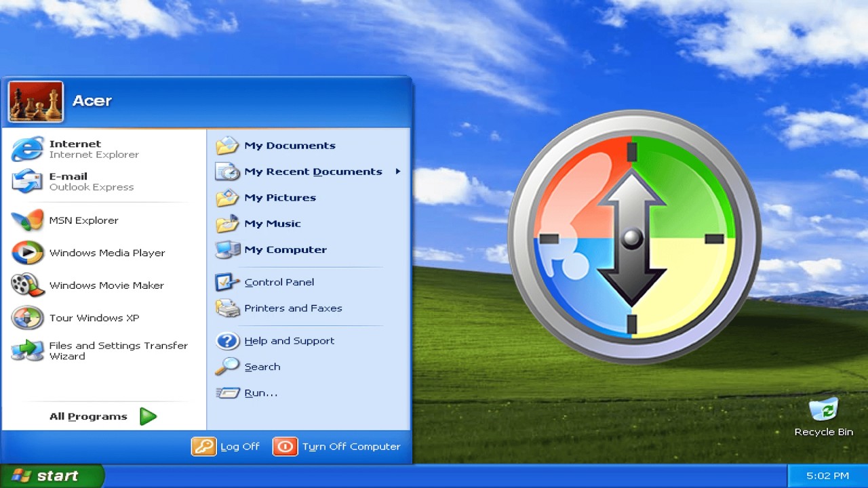The height and width of the screenshot is (488, 868).
Task: Click the MSN Explorer butterfly icon
Action: click(27, 220)
